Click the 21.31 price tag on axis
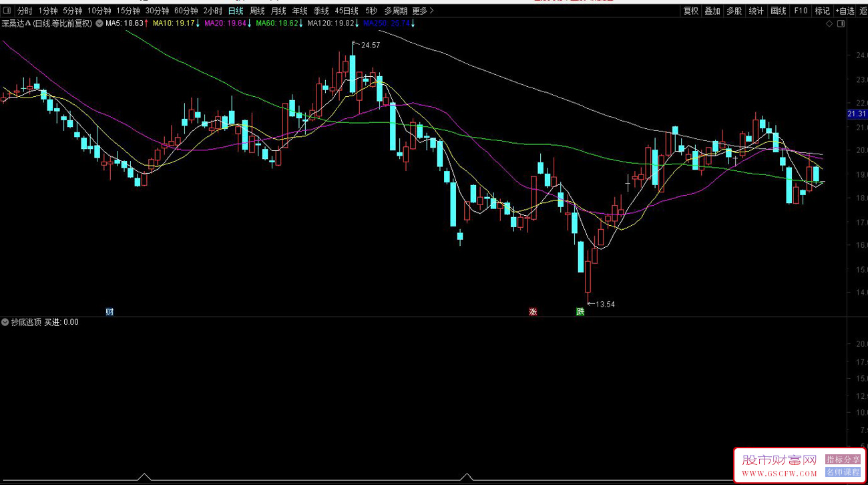 click(x=856, y=114)
